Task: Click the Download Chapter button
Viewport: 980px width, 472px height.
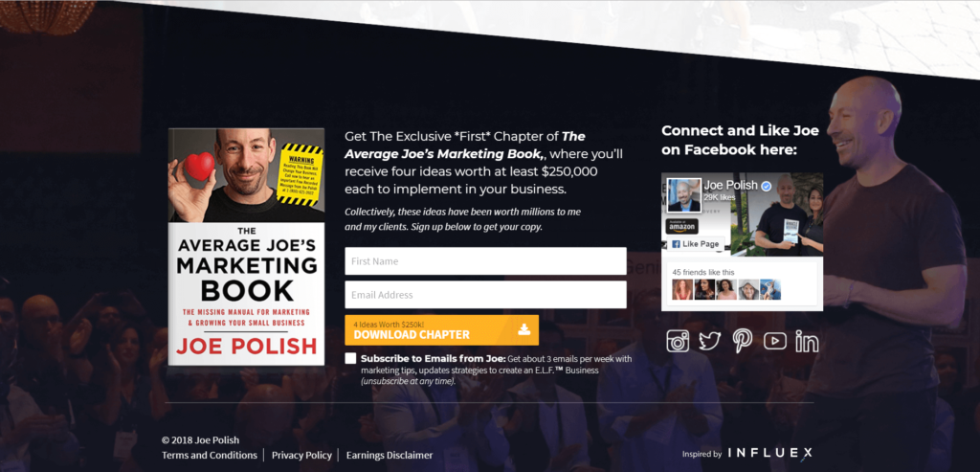Action: point(441,330)
